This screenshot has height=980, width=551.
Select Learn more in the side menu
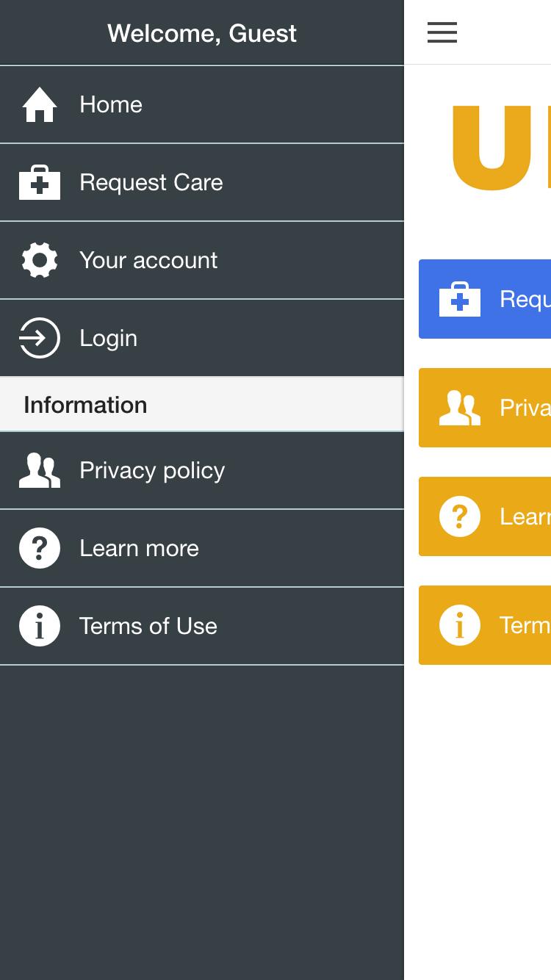click(140, 548)
